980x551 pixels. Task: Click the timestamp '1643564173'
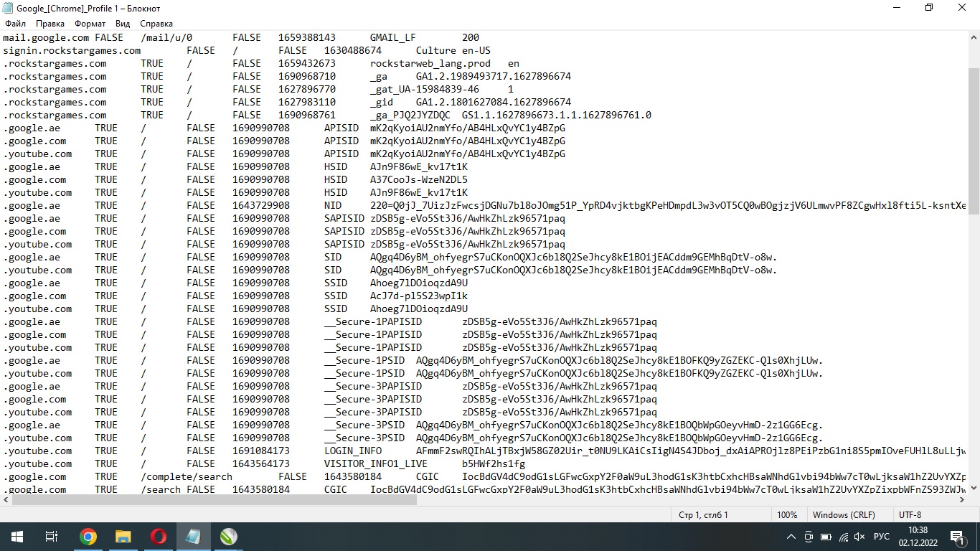pyautogui.click(x=261, y=463)
